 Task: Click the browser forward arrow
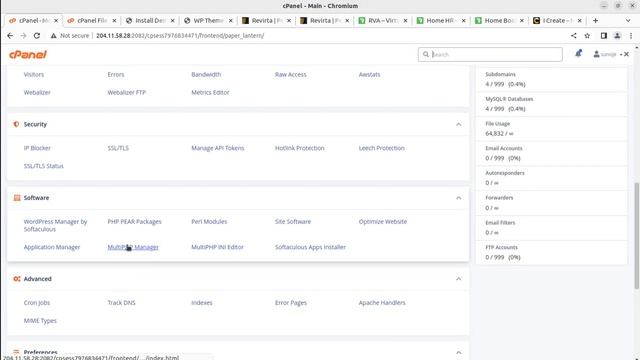point(23,36)
